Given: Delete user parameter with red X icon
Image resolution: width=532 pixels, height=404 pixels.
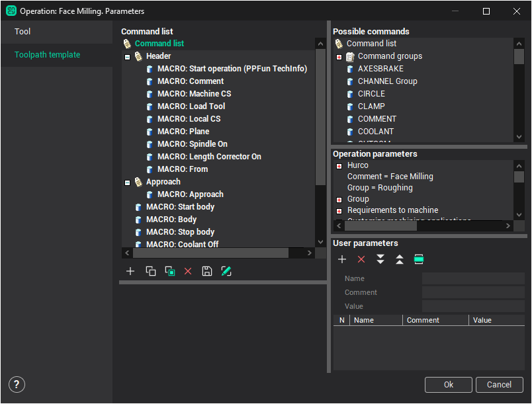Looking at the screenshot, I should tap(361, 259).
